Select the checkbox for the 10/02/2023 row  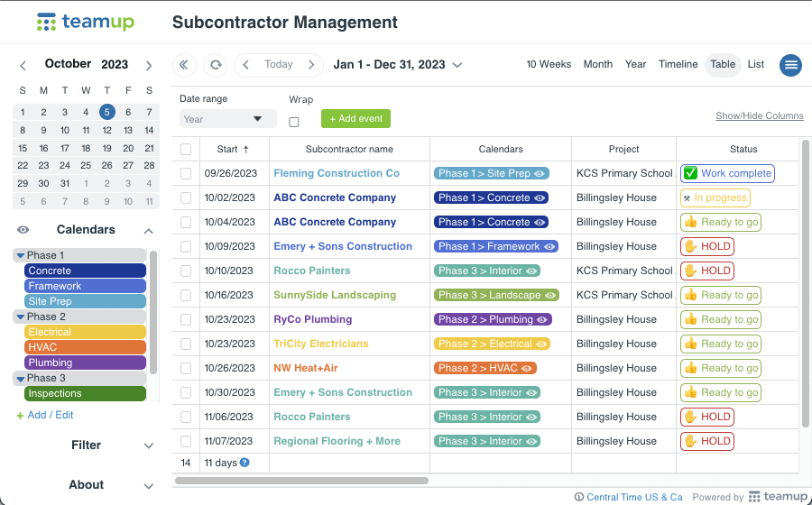tap(186, 198)
